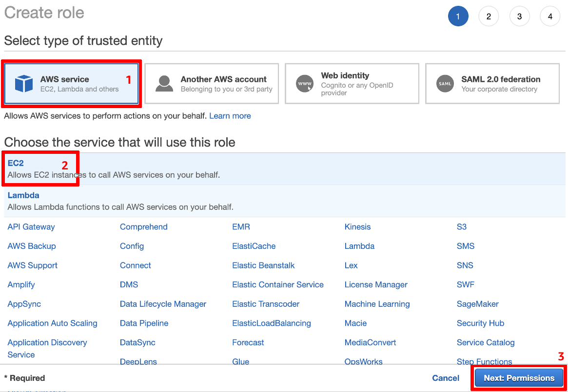The height and width of the screenshot is (392, 568).
Task: Select MediaConvert service
Action: pyautogui.click(x=370, y=342)
